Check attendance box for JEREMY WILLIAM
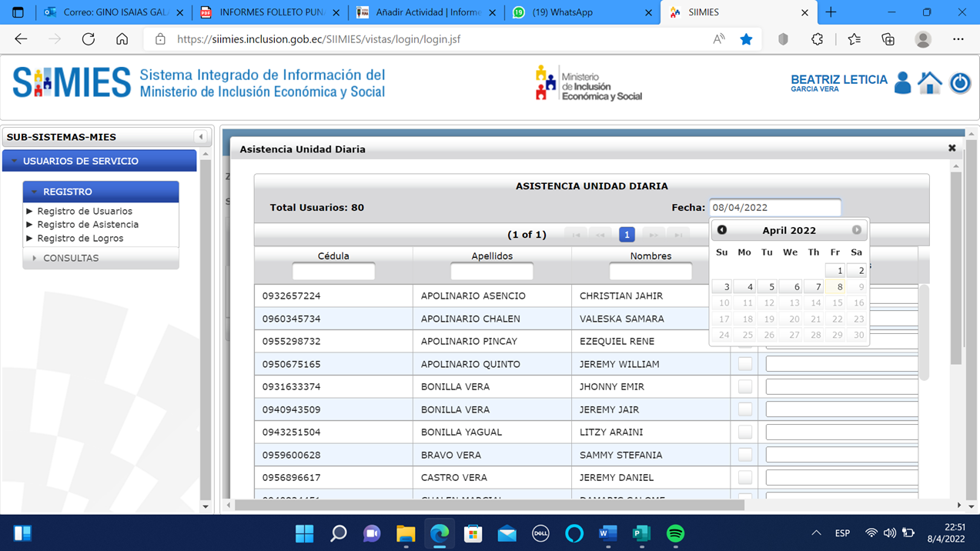The width and height of the screenshot is (980, 551). pos(744,364)
